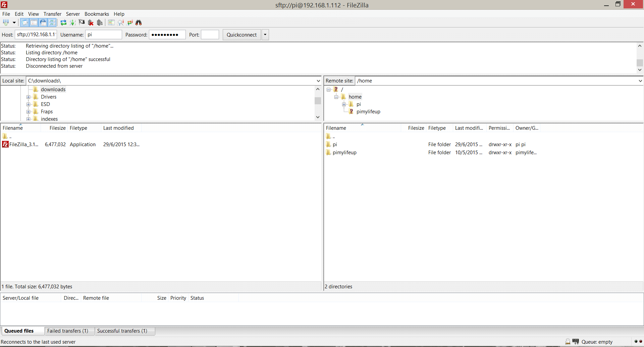Click the queue status bar icon
The width and height of the screenshot is (644, 347).
tap(576, 342)
